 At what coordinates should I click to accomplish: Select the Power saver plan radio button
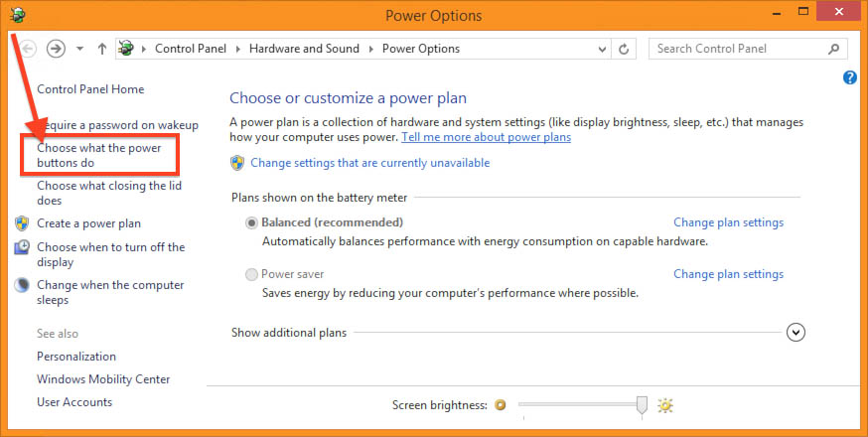[x=252, y=274]
